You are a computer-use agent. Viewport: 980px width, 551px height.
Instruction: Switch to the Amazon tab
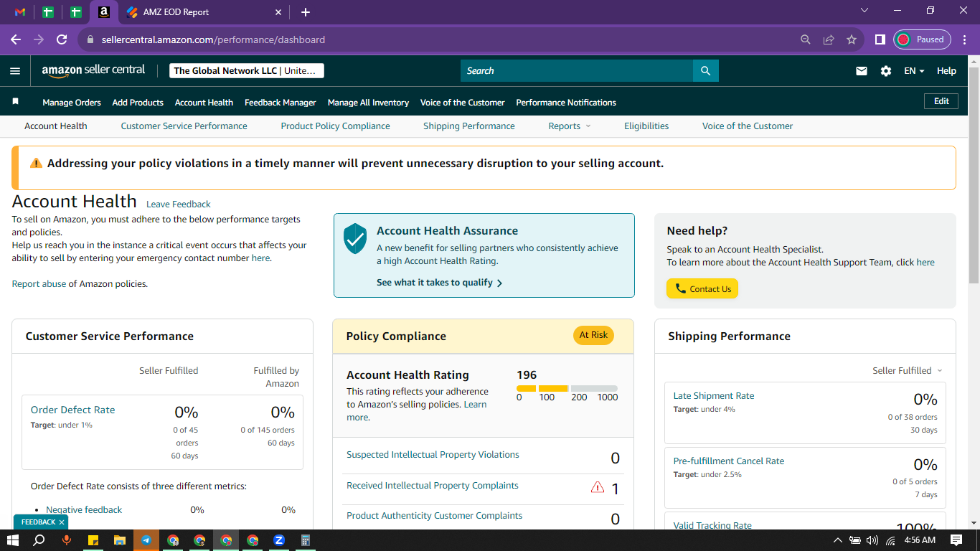pyautogui.click(x=104, y=12)
